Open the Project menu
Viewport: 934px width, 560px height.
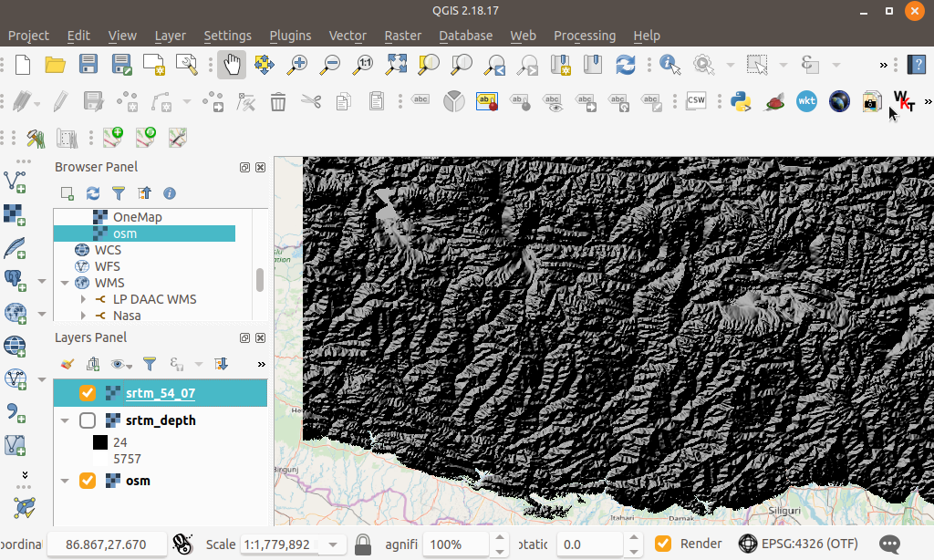tap(28, 36)
